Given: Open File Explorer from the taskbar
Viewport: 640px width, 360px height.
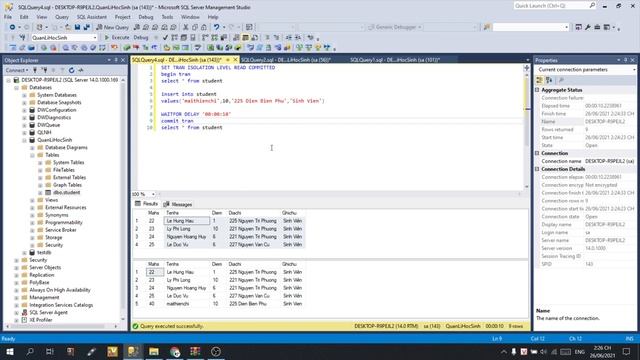Looking at the screenshot, I should 154,351.
